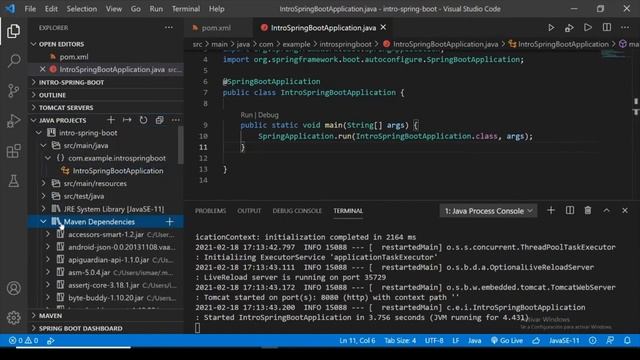The height and width of the screenshot is (360, 640).
Task: Open the Testing flask view
Action: (x=13, y=181)
